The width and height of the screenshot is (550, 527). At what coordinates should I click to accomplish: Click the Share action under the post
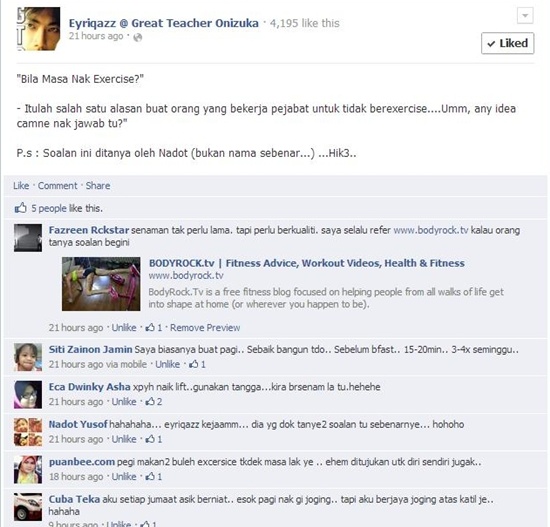(98, 186)
